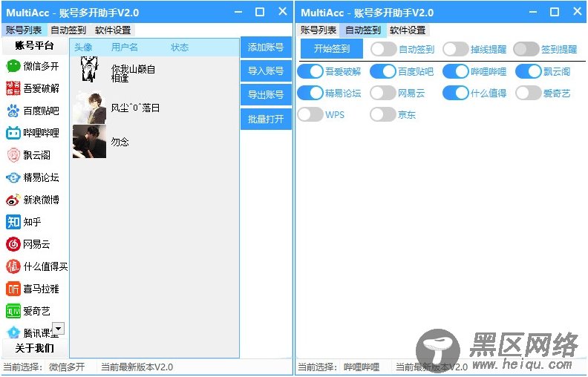588x377 pixels.
Task: Click 当前最新版本V2.0 in left window status bar
Action: coord(137,367)
